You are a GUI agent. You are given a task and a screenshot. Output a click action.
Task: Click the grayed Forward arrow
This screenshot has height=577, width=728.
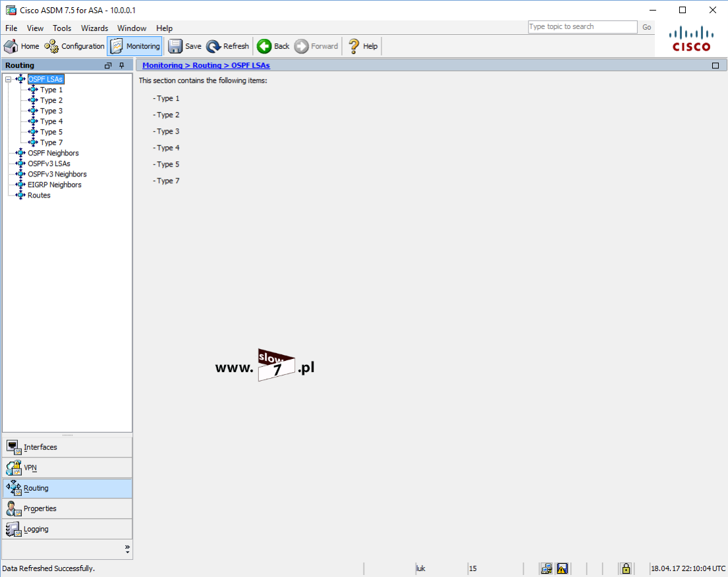point(316,46)
